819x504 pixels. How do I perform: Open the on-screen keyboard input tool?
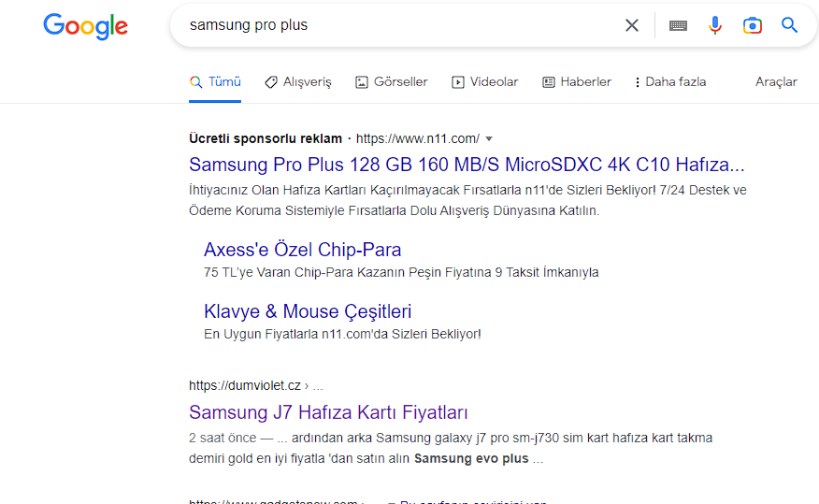(678, 25)
